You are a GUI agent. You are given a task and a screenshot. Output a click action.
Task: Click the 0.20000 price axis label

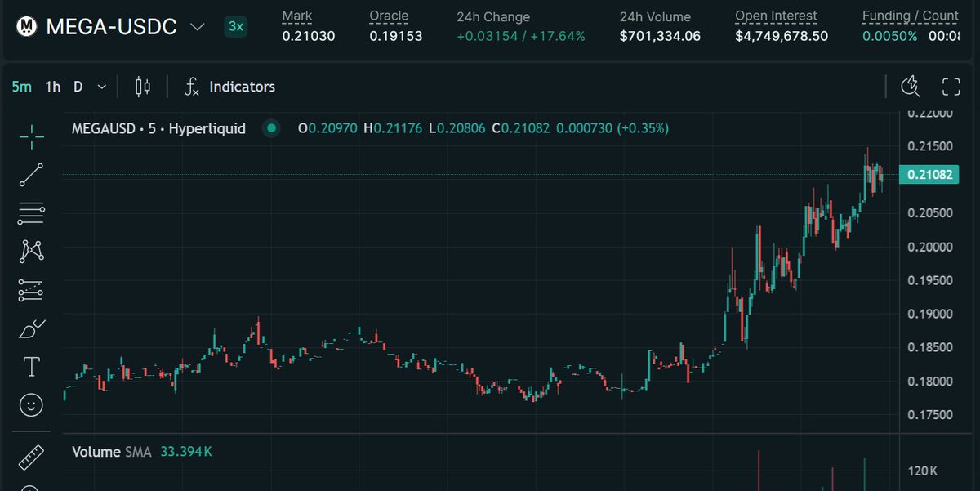click(929, 247)
